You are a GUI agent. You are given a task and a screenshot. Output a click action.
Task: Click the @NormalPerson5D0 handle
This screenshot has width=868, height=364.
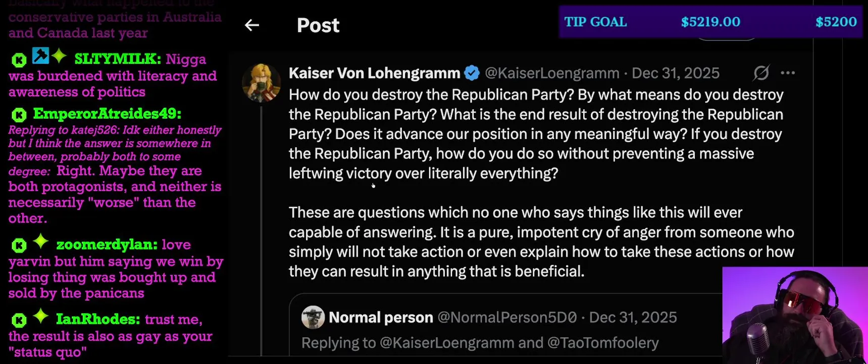pyautogui.click(x=507, y=317)
